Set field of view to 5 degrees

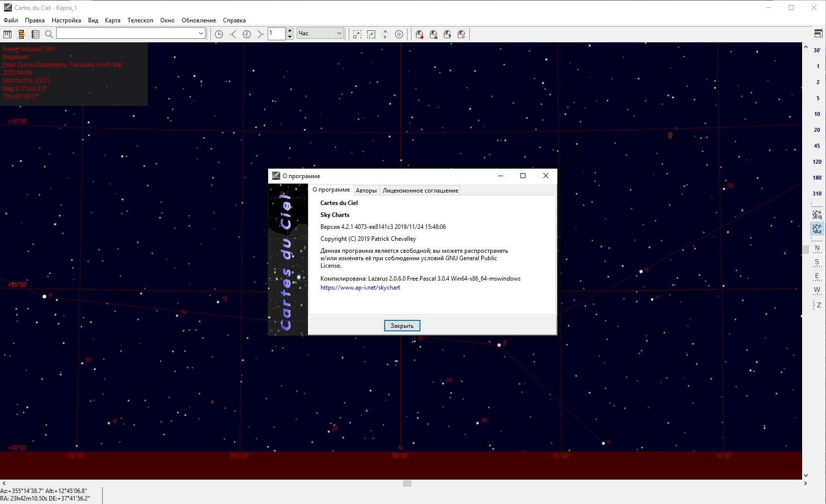coord(817,98)
